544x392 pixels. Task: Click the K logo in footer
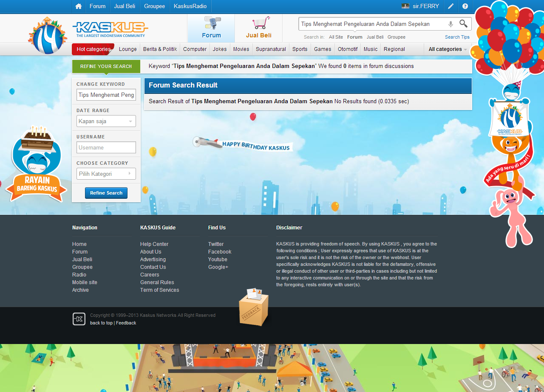[x=79, y=319]
